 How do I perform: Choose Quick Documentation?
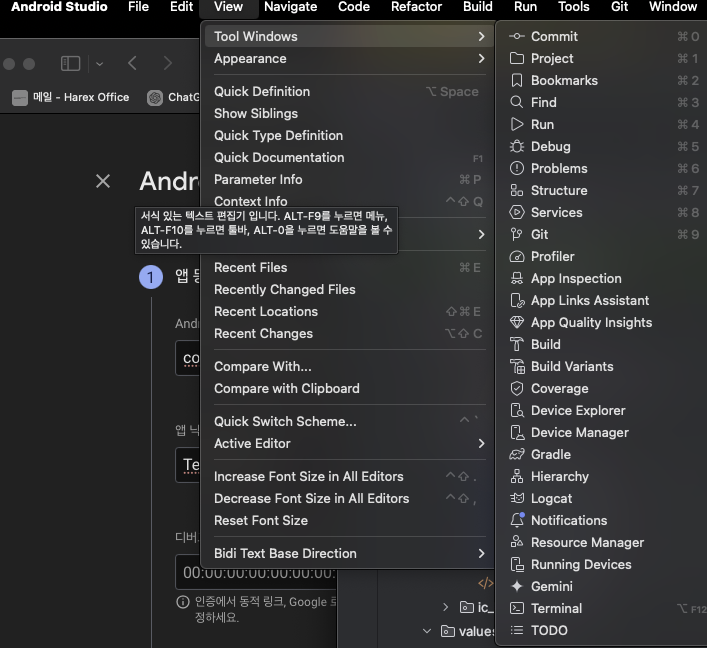pyautogui.click(x=348, y=158)
